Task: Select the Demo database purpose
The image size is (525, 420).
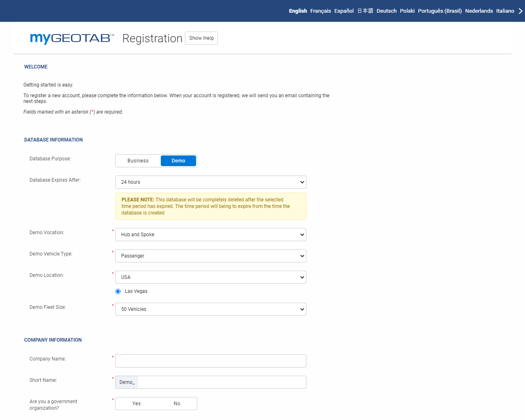Action: click(x=178, y=161)
